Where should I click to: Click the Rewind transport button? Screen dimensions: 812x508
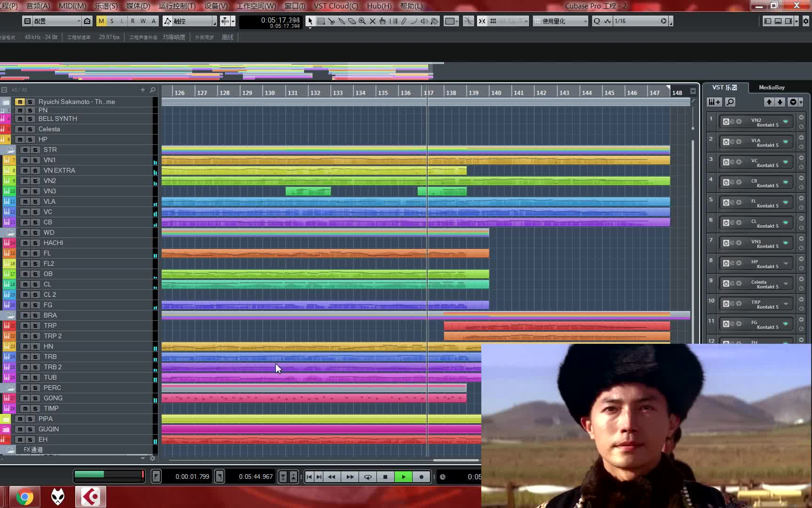tap(332, 476)
